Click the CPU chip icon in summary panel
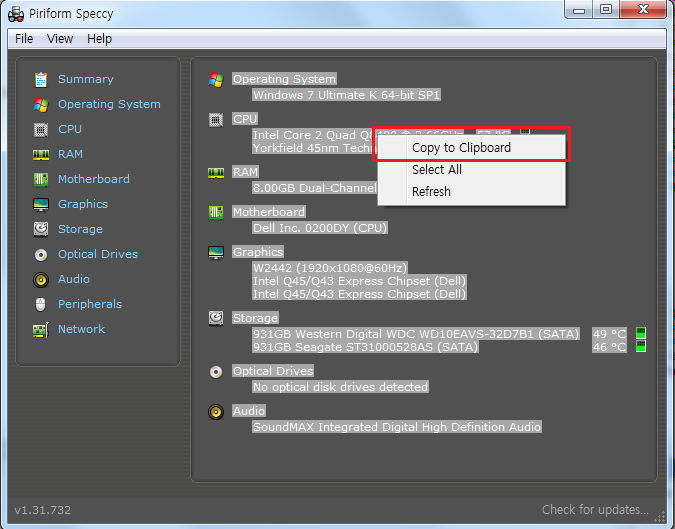 216,120
